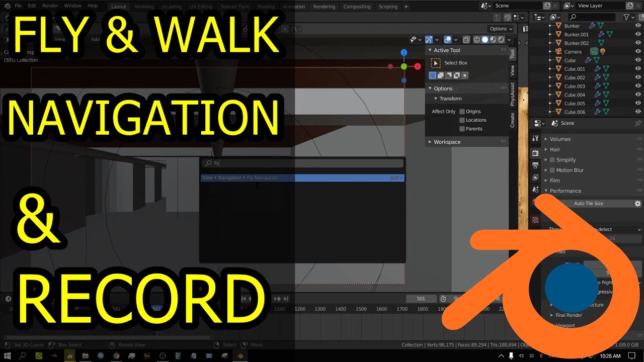Open the Output properties tab
The width and height of the screenshot is (644, 362).
click(535, 165)
